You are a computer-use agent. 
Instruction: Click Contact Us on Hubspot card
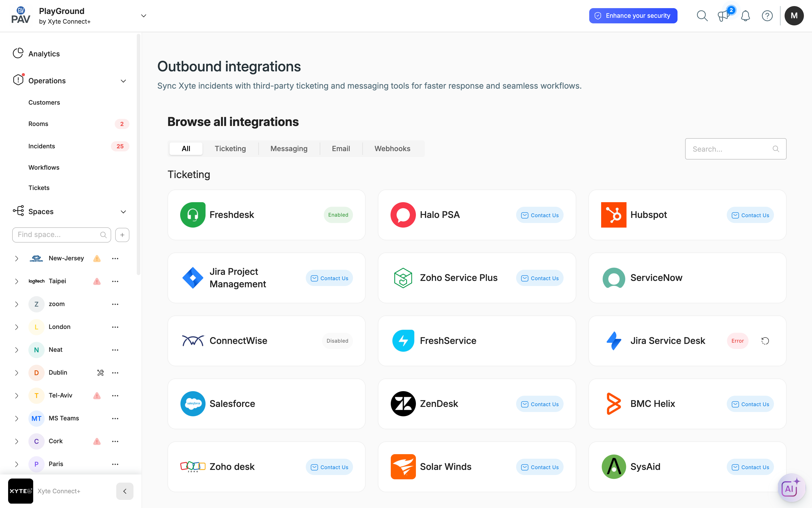click(x=750, y=215)
